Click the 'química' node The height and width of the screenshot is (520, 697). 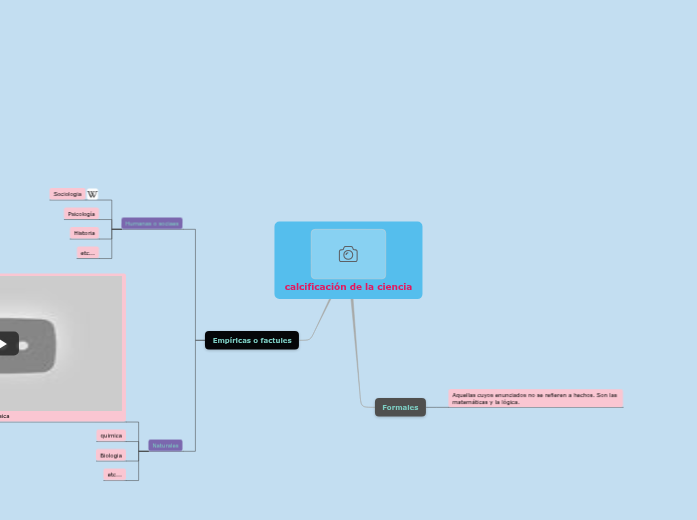click(110, 436)
